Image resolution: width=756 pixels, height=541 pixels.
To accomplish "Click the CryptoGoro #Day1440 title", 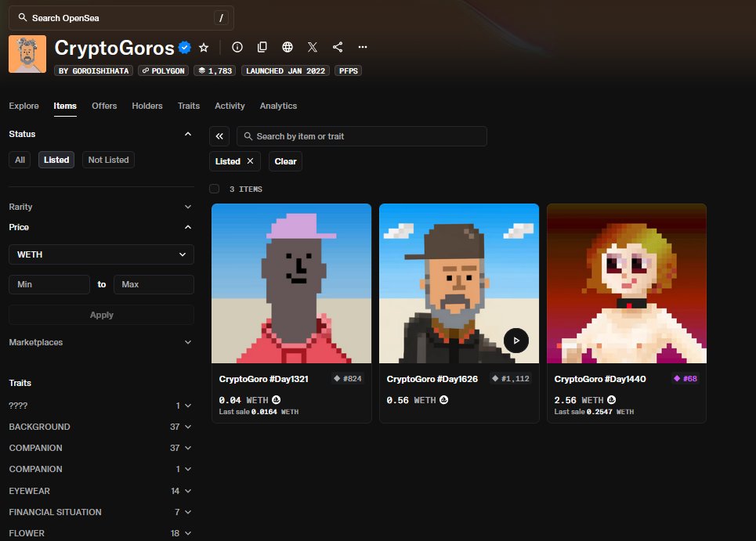I will coord(600,379).
